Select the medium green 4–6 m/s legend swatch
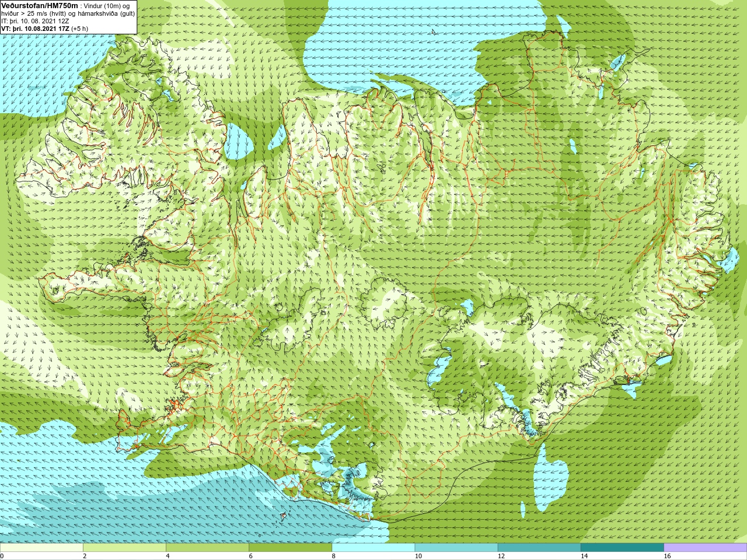The image size is (747, 560). tap(207, 548)
